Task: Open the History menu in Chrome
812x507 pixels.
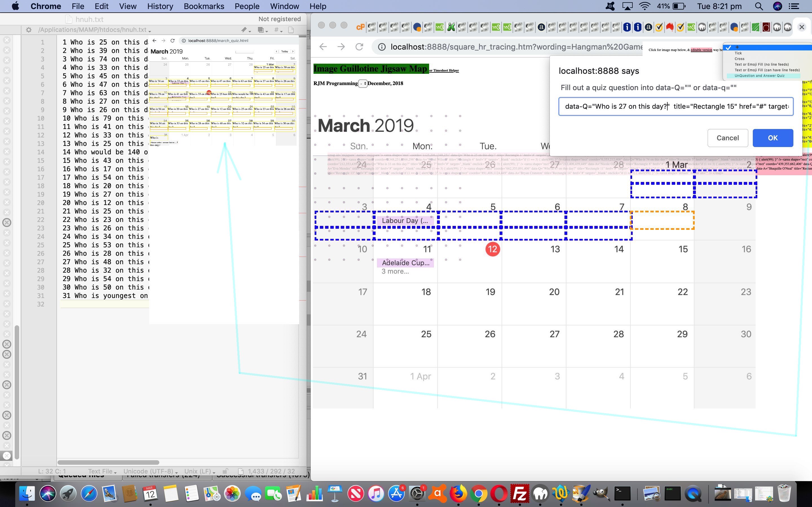Action: tap(160, 6)
